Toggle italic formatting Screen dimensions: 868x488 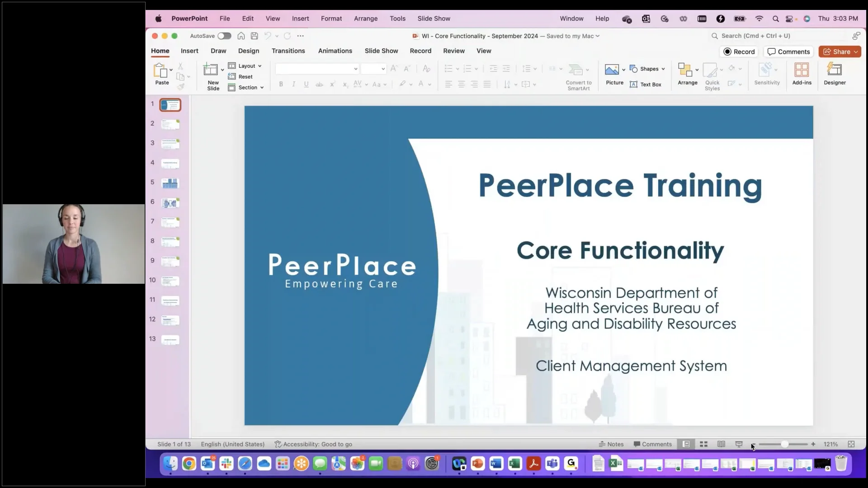[x=293, y=84]
